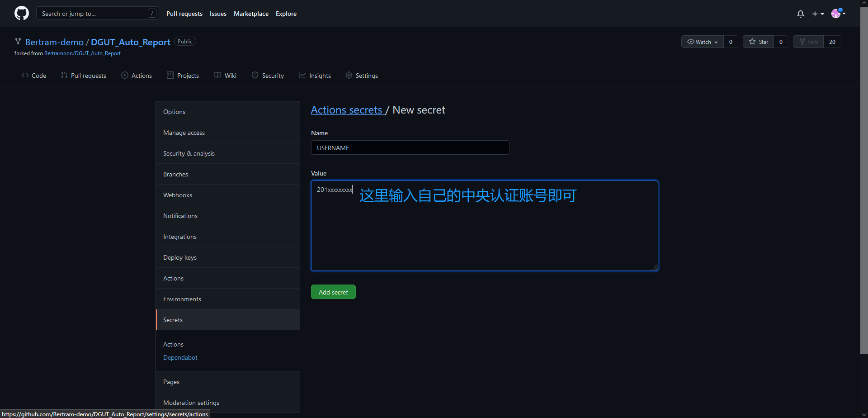Open Deploy keys settings
Image resolution: width=868 pixels, height=418 pixels.
click(228, 257)
